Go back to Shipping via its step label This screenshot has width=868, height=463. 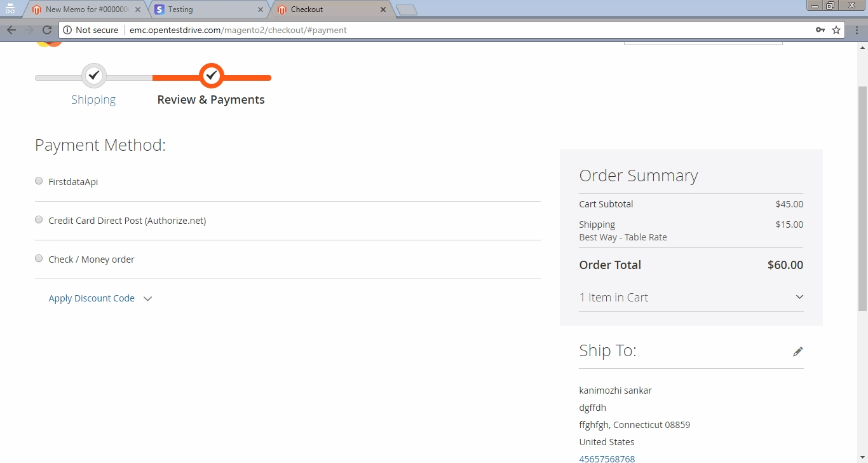click(x=93, y=99)
